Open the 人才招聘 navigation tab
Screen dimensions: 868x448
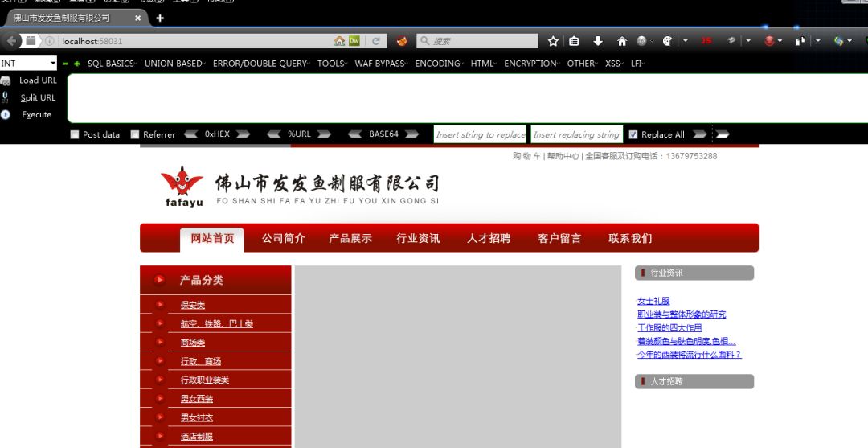(489, 239)
